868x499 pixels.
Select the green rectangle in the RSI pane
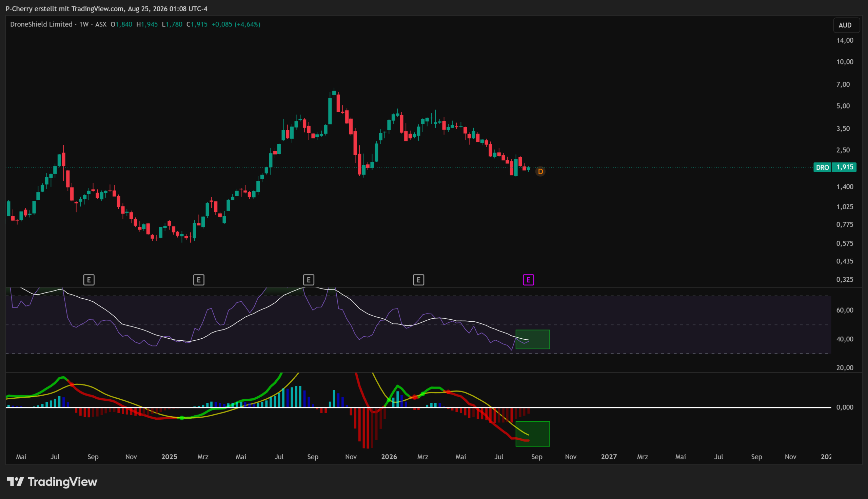click(533, 340)
